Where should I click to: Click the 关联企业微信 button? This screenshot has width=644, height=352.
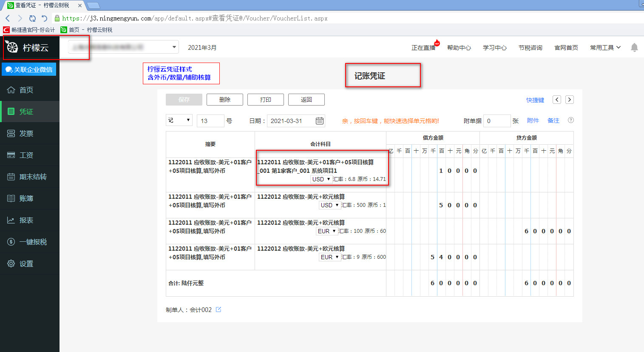click(29, 69)
